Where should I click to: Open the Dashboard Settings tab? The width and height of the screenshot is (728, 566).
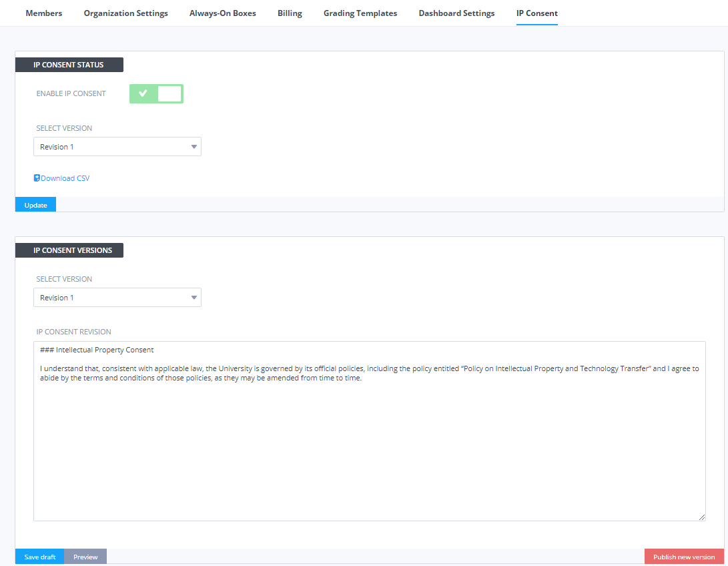(456, 13)
